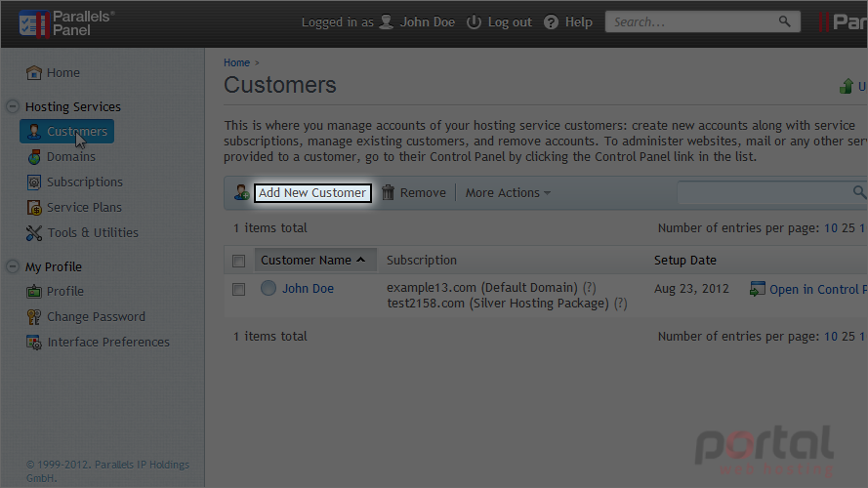Screen dimensions: 868x488
Task: Check the John Doe row checkbox
Action: pos(238,289)
